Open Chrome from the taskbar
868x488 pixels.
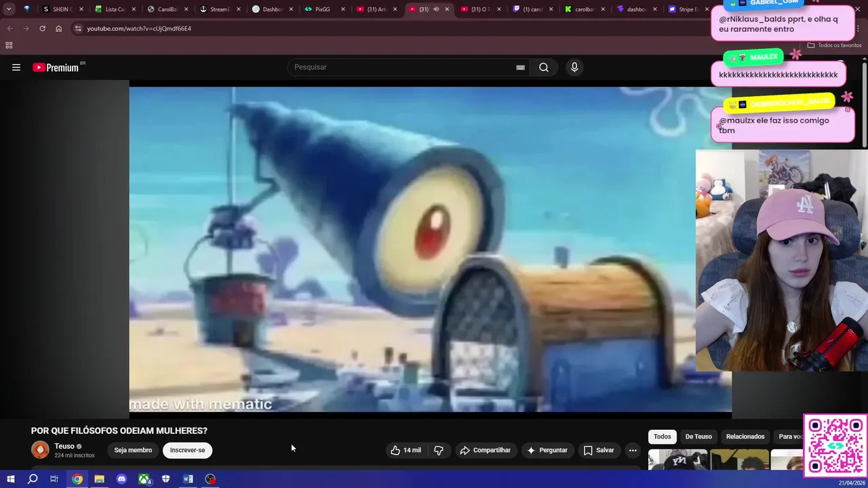77,479
